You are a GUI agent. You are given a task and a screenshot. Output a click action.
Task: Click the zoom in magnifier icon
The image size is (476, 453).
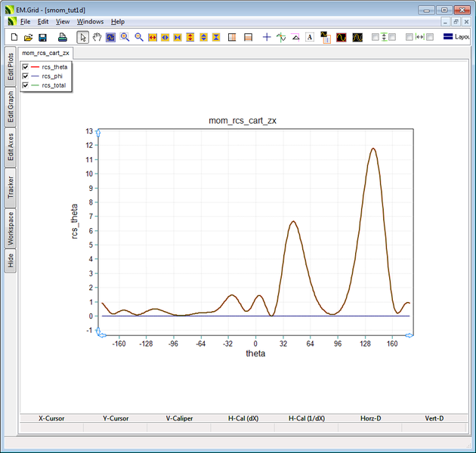tap(125, 37)
